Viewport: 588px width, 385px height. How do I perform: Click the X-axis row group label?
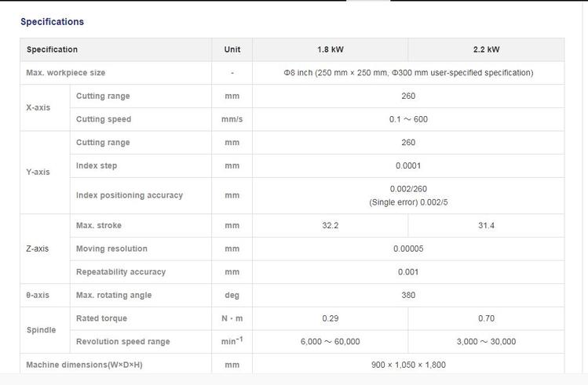pos(38,107)
